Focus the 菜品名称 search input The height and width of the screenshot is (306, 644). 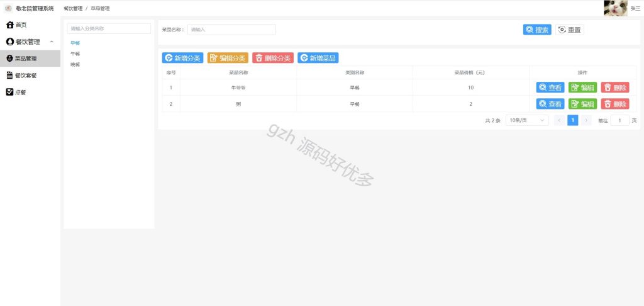(231, 29)
